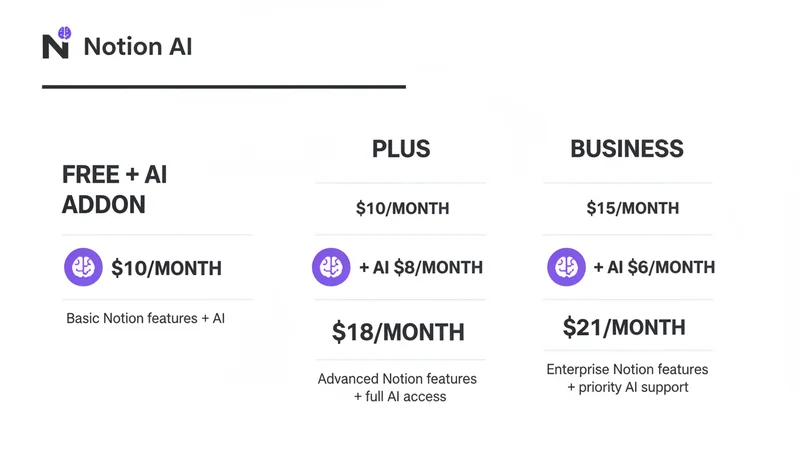
Task: Choose the PLUS plan heading
Action: pyautogui.click(x=401, y=150)
